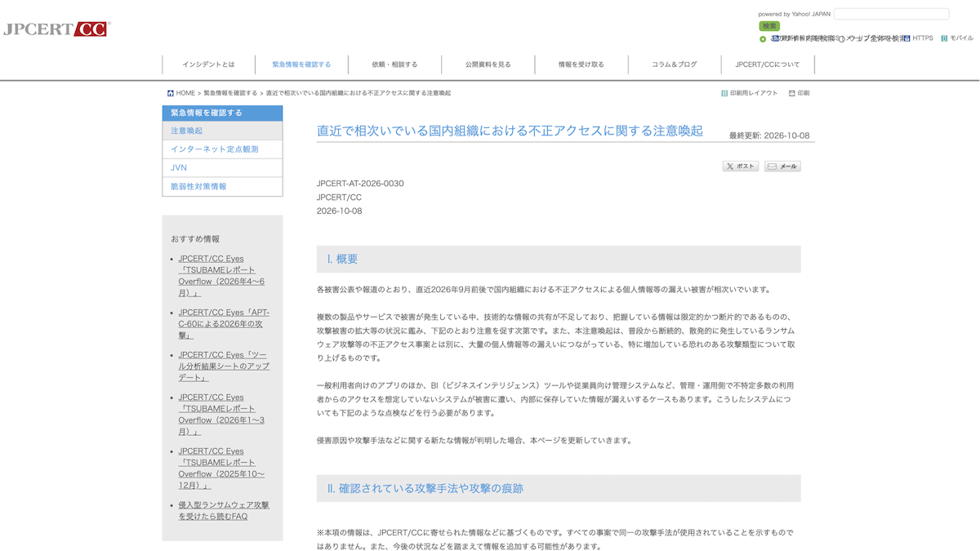
Task: Select 注意喚起 in the sidebar
Action: coord(222,131)
